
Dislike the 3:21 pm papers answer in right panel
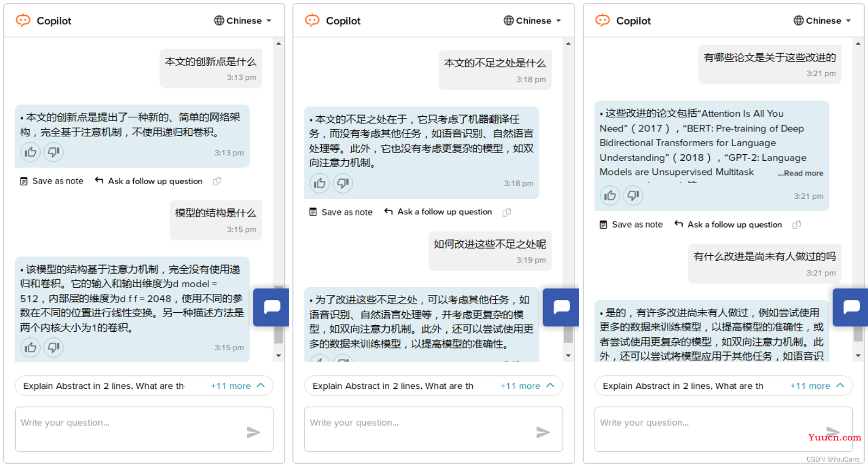[633, 195]
